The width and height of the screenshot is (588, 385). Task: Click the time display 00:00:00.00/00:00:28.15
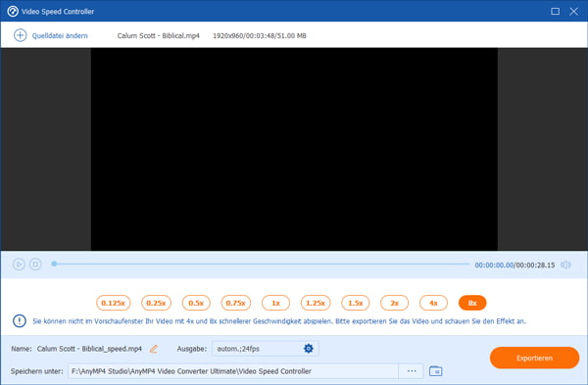pos(514,265)
